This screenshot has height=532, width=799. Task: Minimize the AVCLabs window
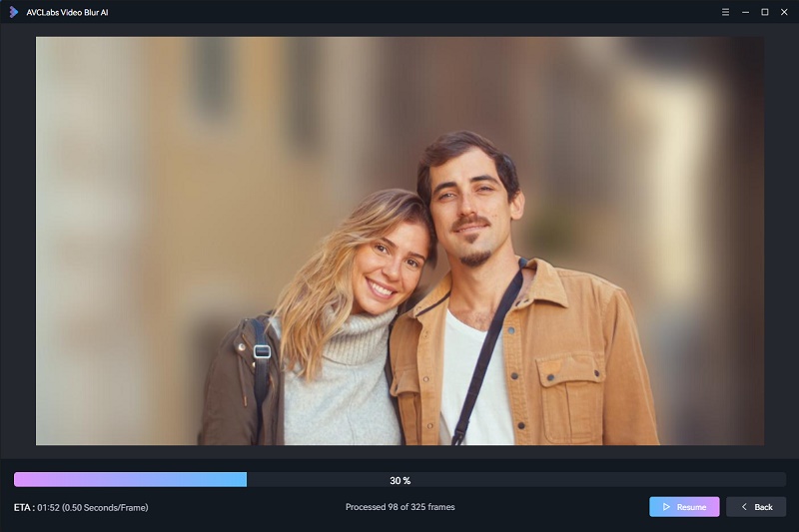pos(745,12)
